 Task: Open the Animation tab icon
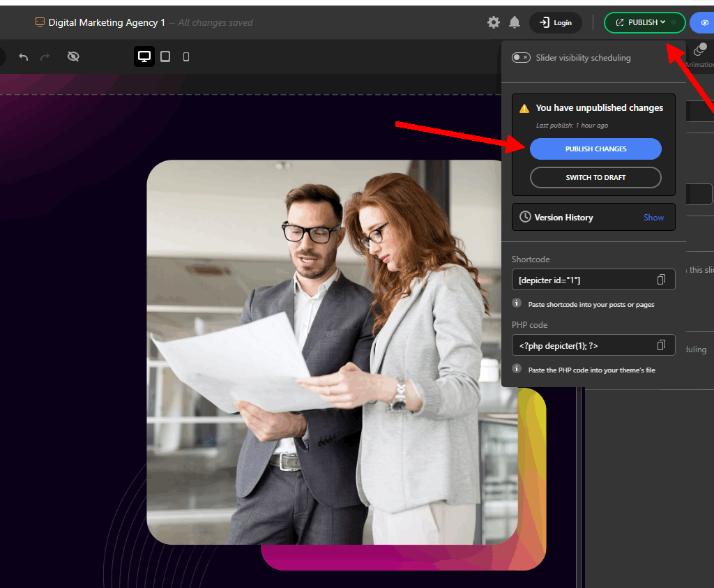tap(701, 50)
